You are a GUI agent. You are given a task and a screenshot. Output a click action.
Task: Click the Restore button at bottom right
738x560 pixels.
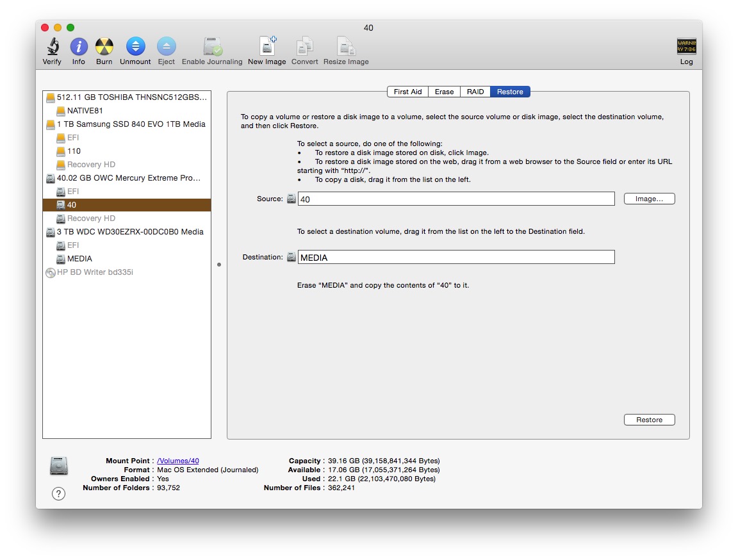(x=649, y=420)
